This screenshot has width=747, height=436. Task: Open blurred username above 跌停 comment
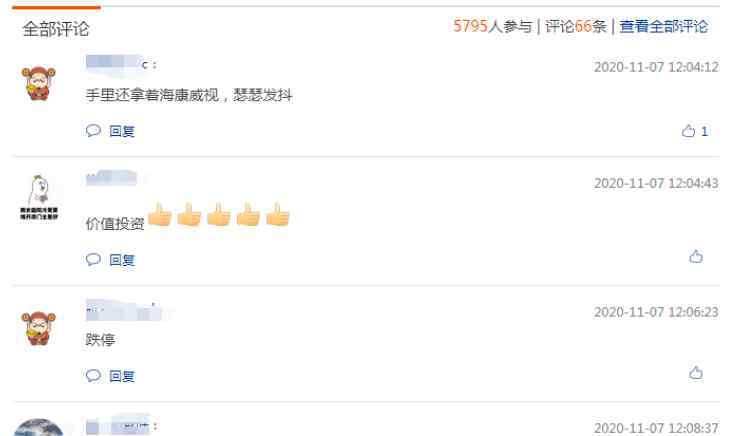click(124, 311)
